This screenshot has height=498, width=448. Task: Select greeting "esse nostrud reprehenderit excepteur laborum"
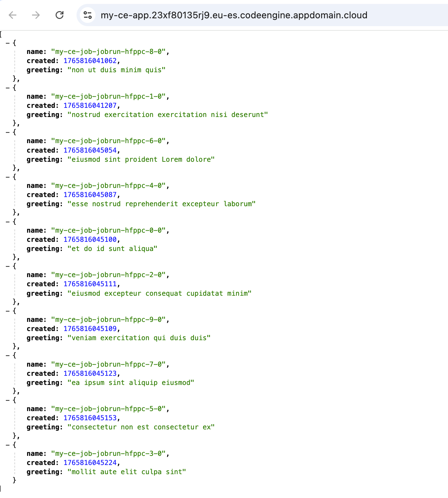pyautogui.click(x=162, y=204)
